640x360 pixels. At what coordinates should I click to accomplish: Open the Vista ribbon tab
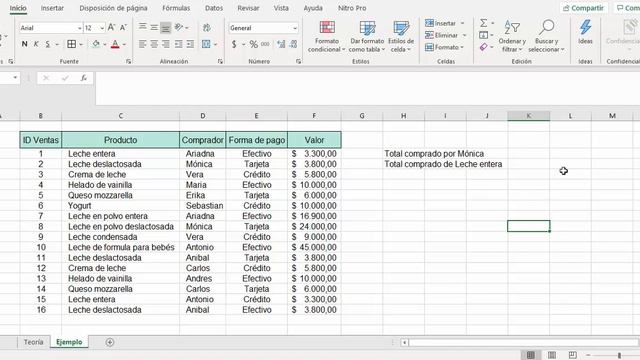point(281,8)
